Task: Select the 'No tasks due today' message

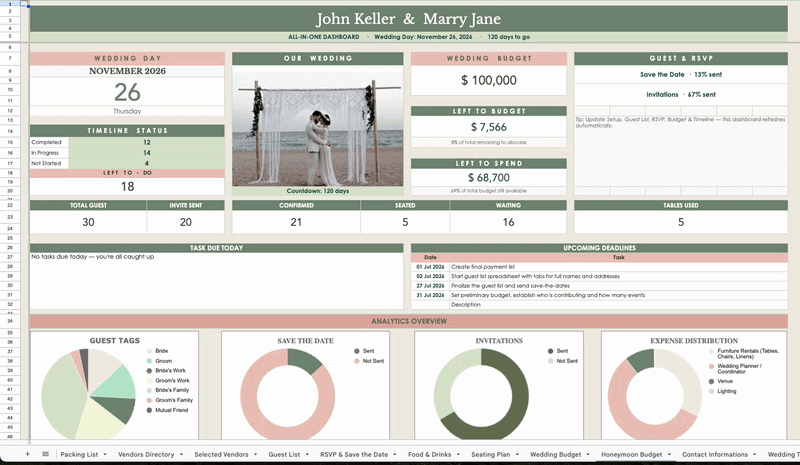Action: pyautogui.click(x=92, y=257)
